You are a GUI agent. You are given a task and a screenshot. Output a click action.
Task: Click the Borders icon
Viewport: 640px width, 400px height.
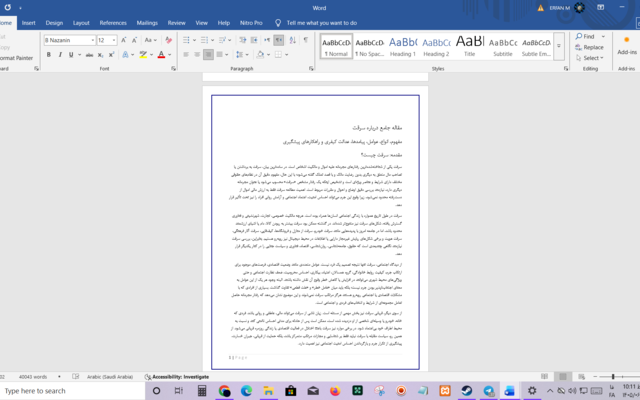[x=278, y=55]
